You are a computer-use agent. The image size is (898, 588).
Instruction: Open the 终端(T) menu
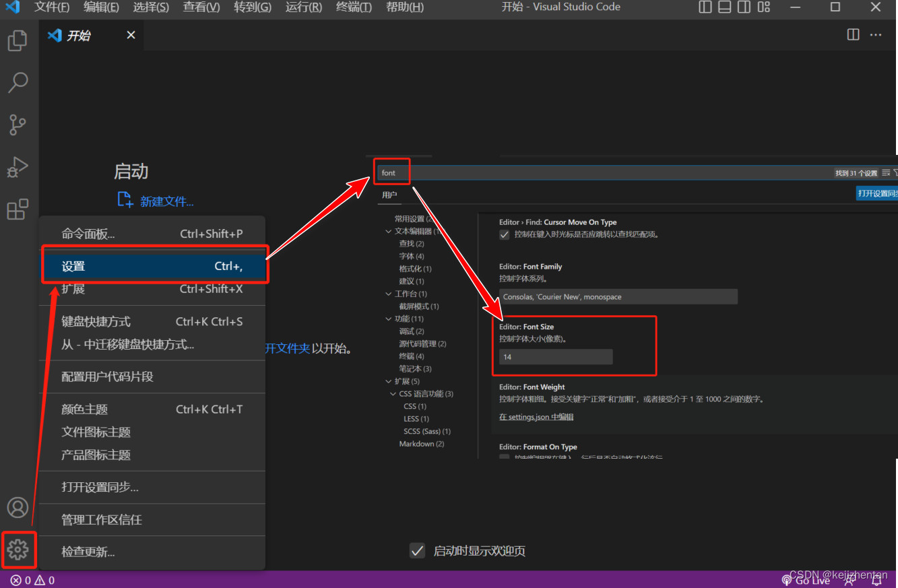354,7
